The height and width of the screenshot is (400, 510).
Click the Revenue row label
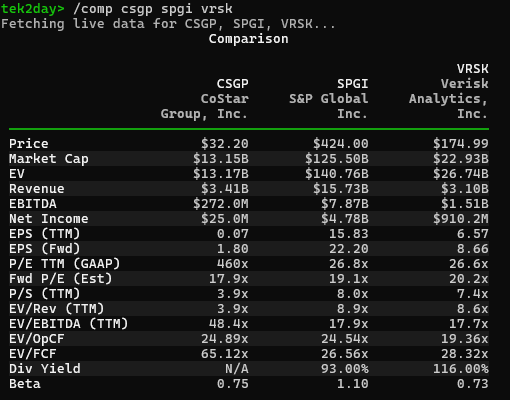(x=37, y=189)
